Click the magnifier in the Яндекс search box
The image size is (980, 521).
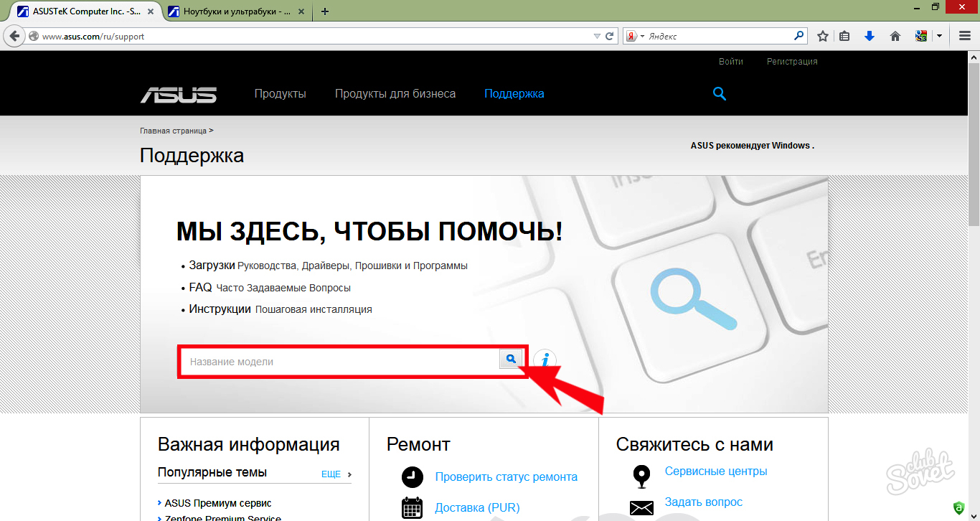coord(799,35)
